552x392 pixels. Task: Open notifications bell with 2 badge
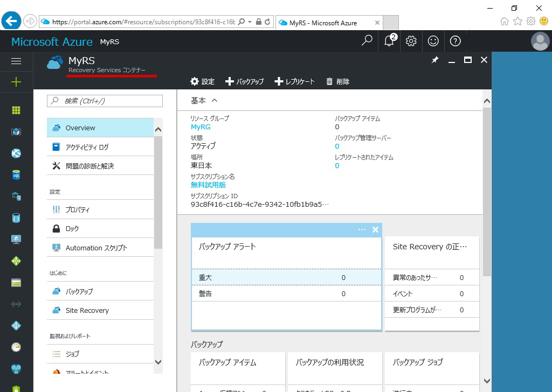pos(389,41)
